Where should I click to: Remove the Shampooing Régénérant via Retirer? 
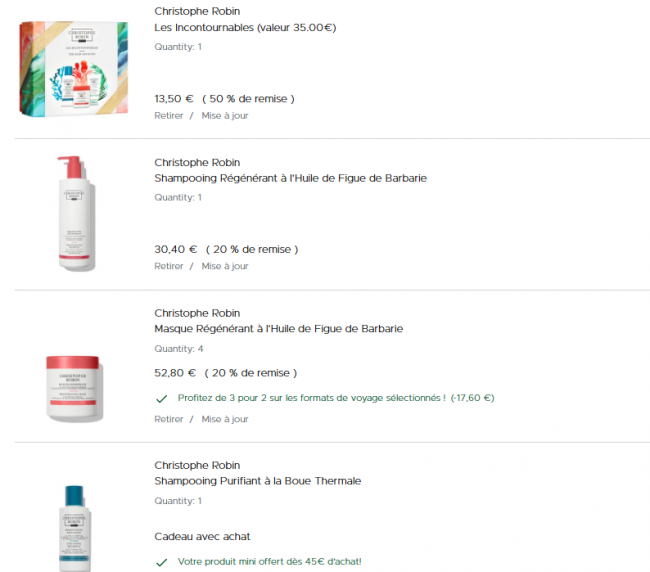coord(168,266)
